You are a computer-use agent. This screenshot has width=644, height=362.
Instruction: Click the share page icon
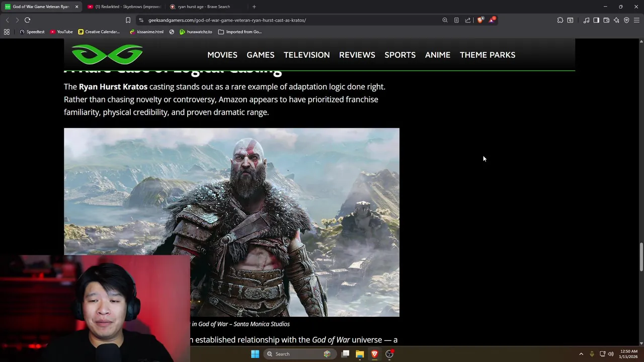468,20
